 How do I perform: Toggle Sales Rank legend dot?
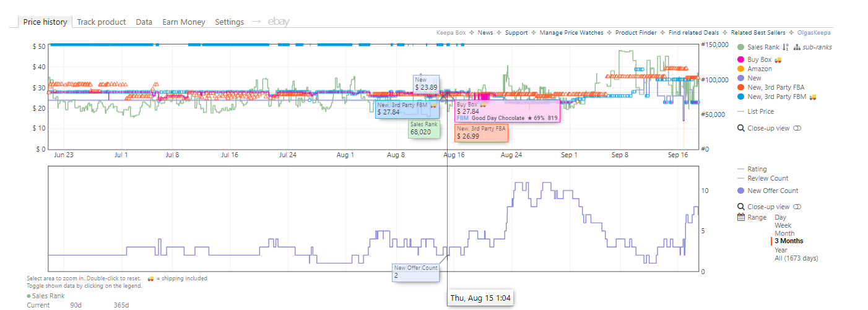click(x=741, y=47)
